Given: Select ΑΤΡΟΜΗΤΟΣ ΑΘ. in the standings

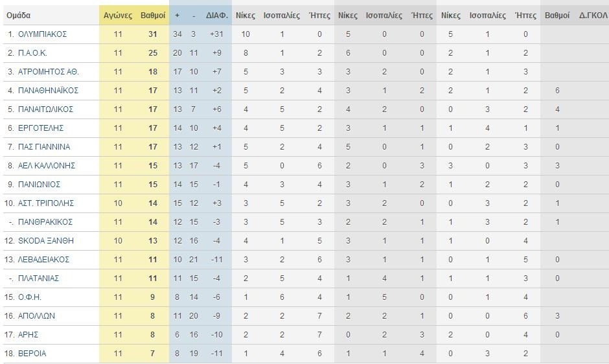Looking at the screenshot, I should pyautogui.click(x=49, y=72).
